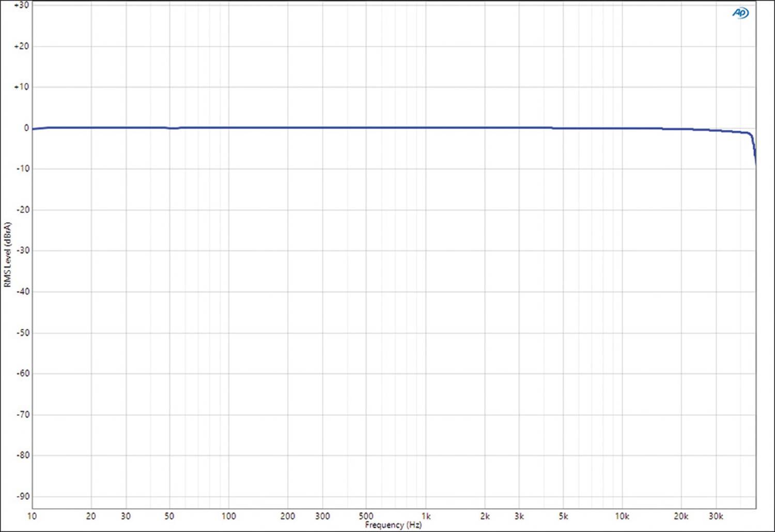Click the '-30' y-axis label
This screenshot has width=775, height=532.
(x=23, y=251)
